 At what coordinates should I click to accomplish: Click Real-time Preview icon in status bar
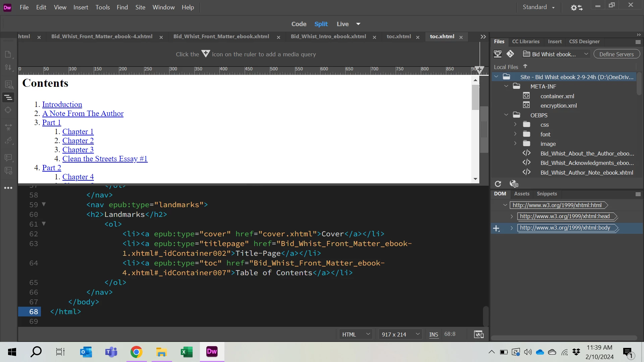click(479, 334)
